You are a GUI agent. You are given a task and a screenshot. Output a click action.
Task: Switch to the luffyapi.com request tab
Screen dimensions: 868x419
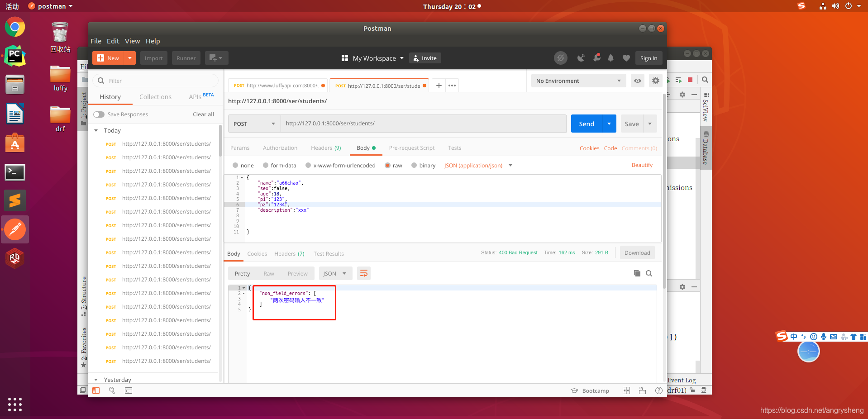click(279, 86)
